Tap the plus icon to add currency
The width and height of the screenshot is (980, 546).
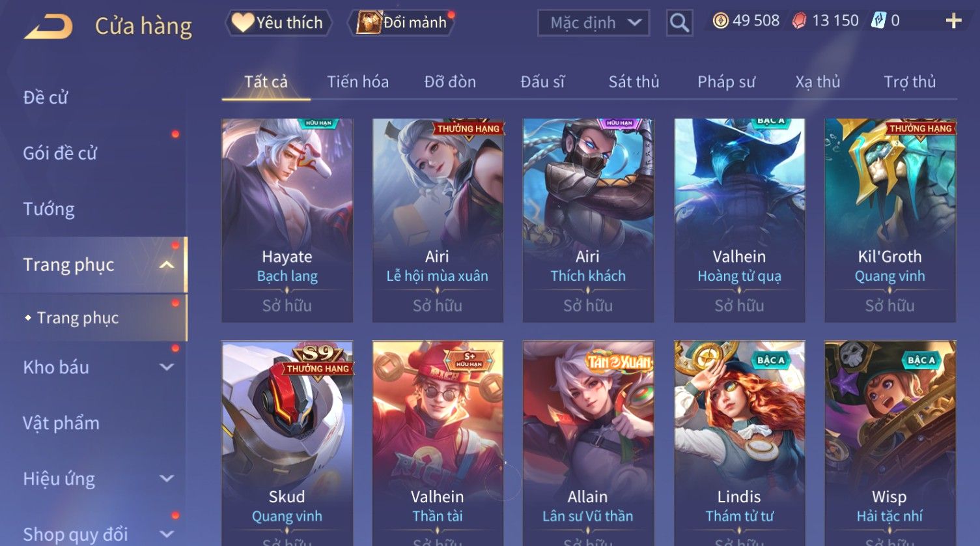pos(953,22)
